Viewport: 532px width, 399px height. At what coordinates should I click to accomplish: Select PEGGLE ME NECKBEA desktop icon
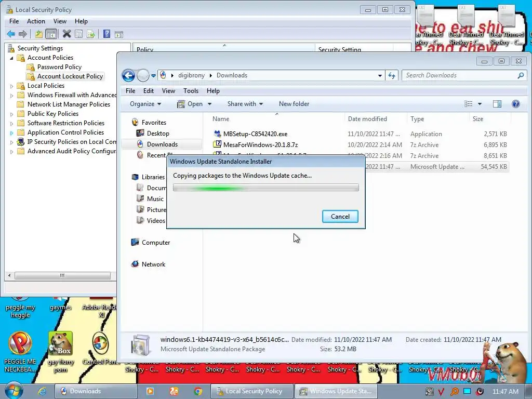pyautogui.click(x=20, y=352)
